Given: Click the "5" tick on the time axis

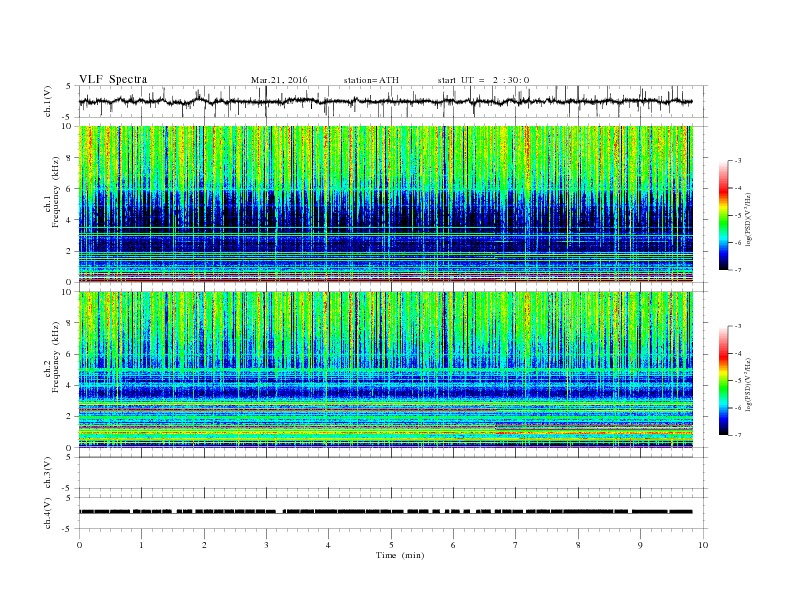Looking at the screenshot, I should [391, 545].
